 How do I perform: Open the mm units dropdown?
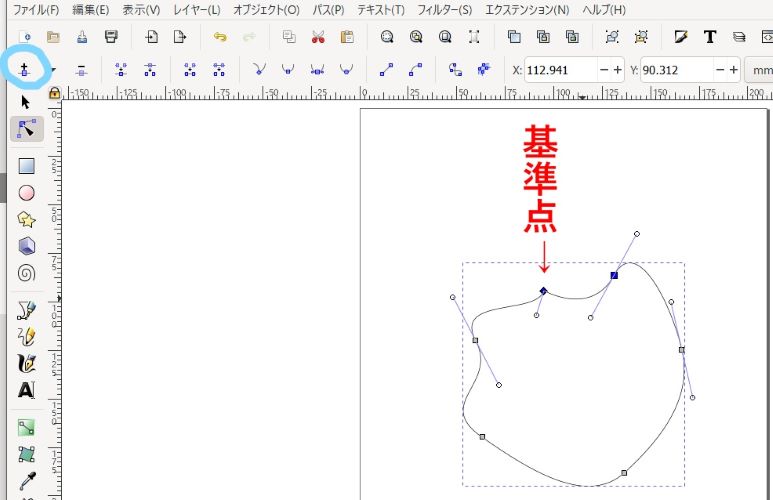coord(759,70)
